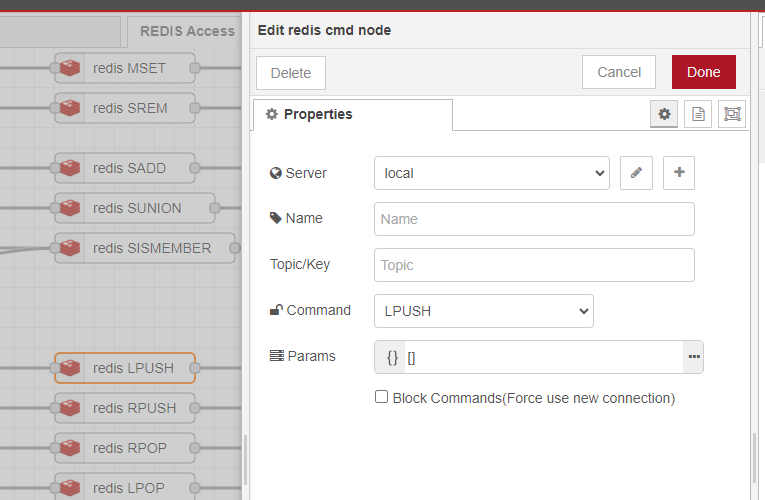
Task: Select the redis RPOP node label
Action: (x=130, y=448)
